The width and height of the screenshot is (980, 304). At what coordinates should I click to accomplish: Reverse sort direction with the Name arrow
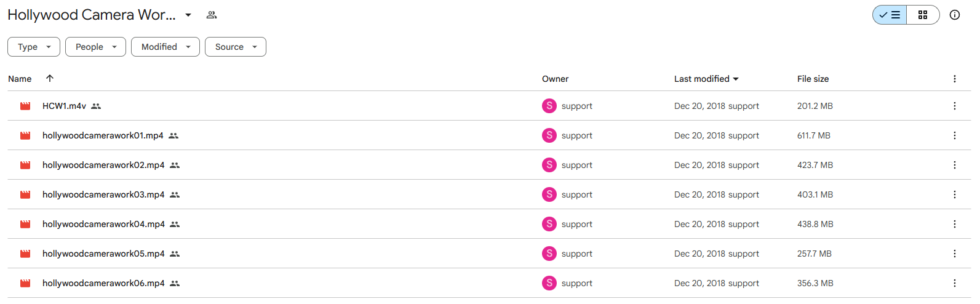point(50,78)
